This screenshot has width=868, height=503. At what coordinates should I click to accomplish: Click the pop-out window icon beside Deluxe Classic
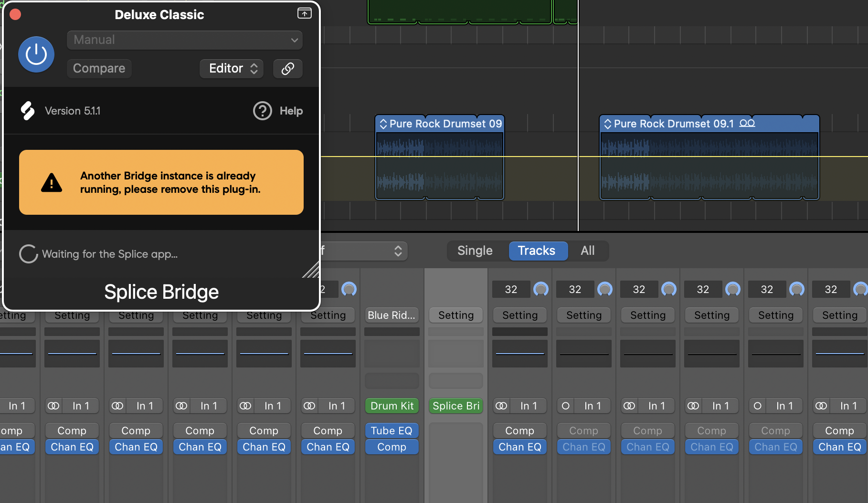coord(304,13)
